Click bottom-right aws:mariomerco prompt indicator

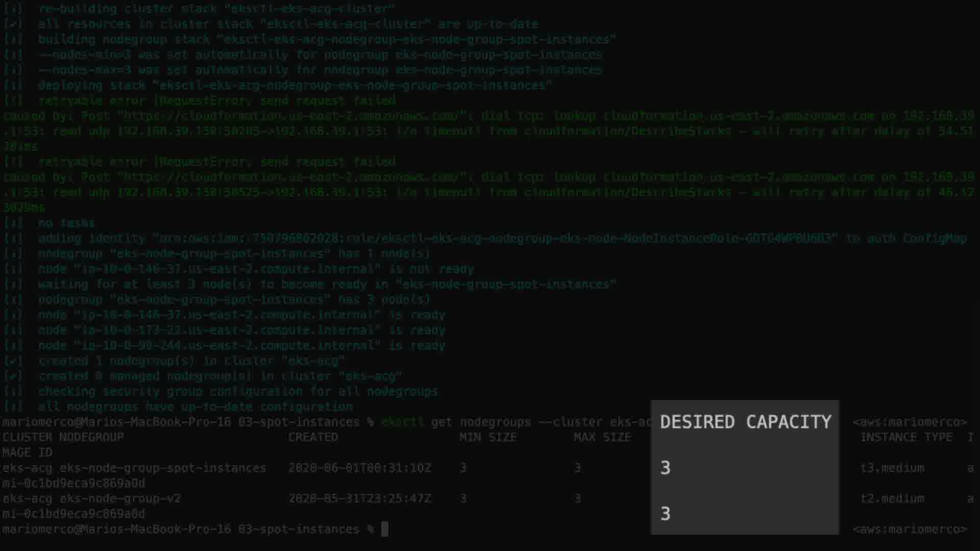[910, 529]
